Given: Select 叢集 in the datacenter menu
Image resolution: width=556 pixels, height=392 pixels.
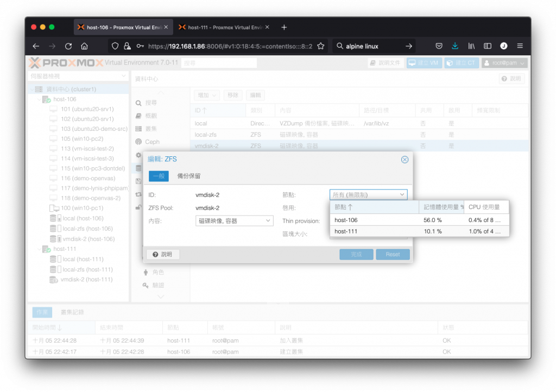Looking at the screenshot, I should point(151,129).
